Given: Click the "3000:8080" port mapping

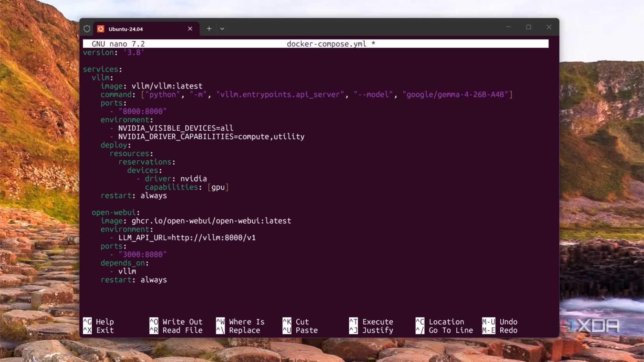Looking at the screenshot, I should (142, 254).
